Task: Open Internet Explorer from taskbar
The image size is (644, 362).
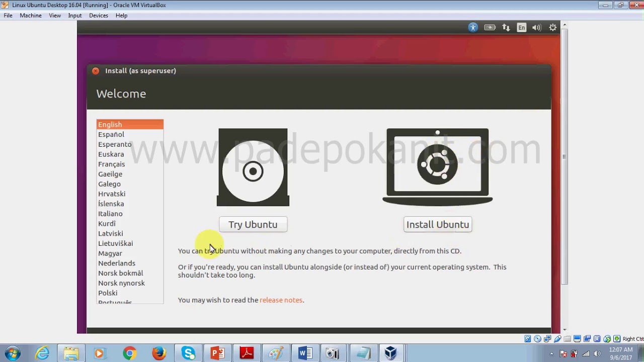Action: [x=42, y=353]
